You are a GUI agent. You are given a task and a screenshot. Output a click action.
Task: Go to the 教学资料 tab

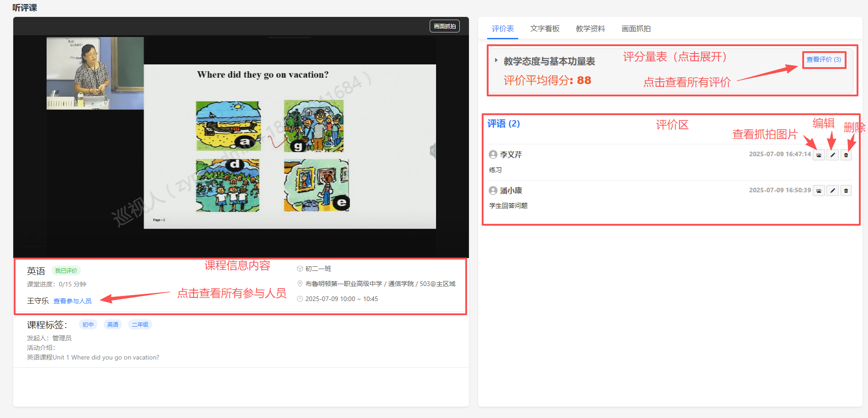point(590,29)
